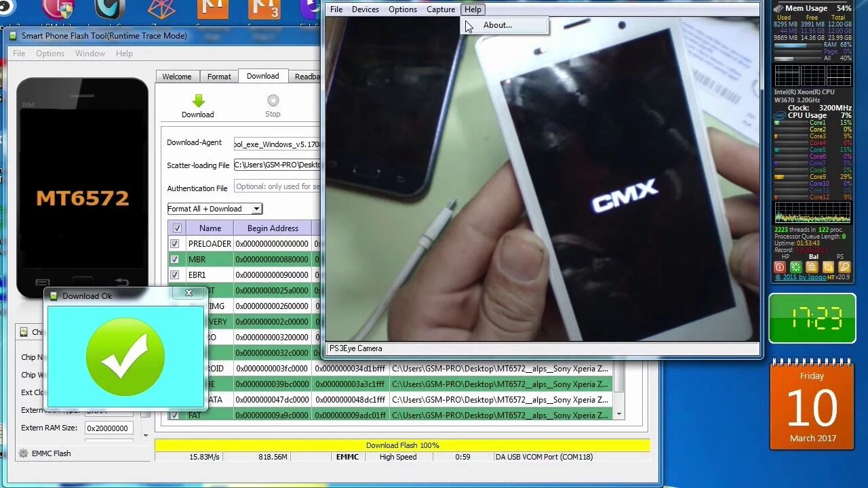Click the Intel logo beside CPU Usage

[x=779, y=115]
